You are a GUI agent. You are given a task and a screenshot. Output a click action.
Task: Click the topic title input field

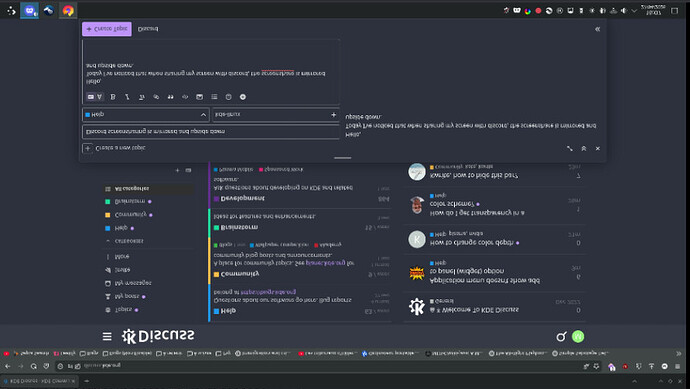coord(211,132)
